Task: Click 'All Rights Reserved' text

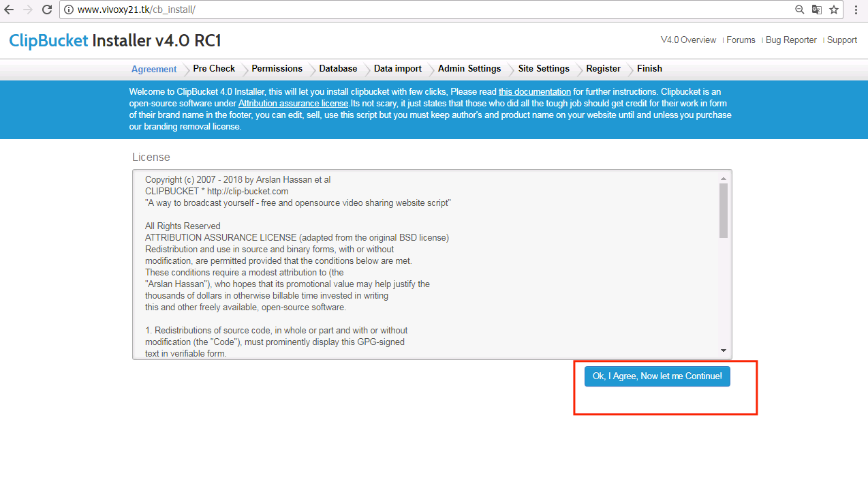Action: click(183, 226)
